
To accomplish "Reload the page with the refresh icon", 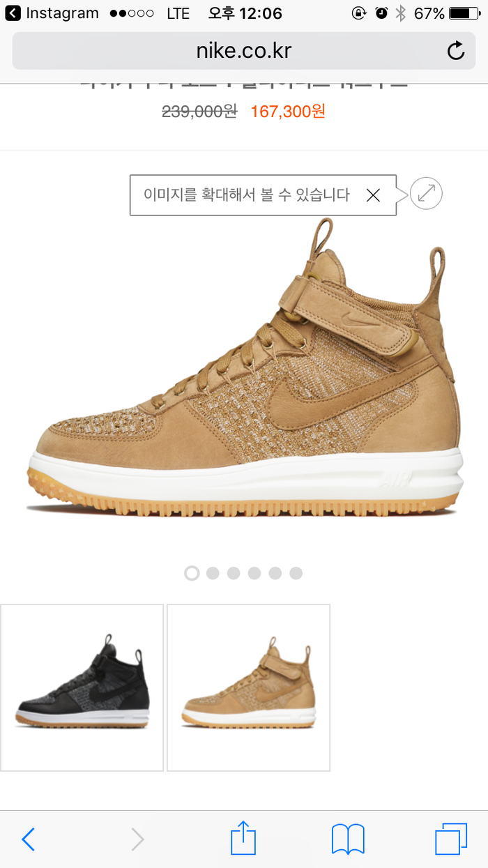I will click(455, 51).
